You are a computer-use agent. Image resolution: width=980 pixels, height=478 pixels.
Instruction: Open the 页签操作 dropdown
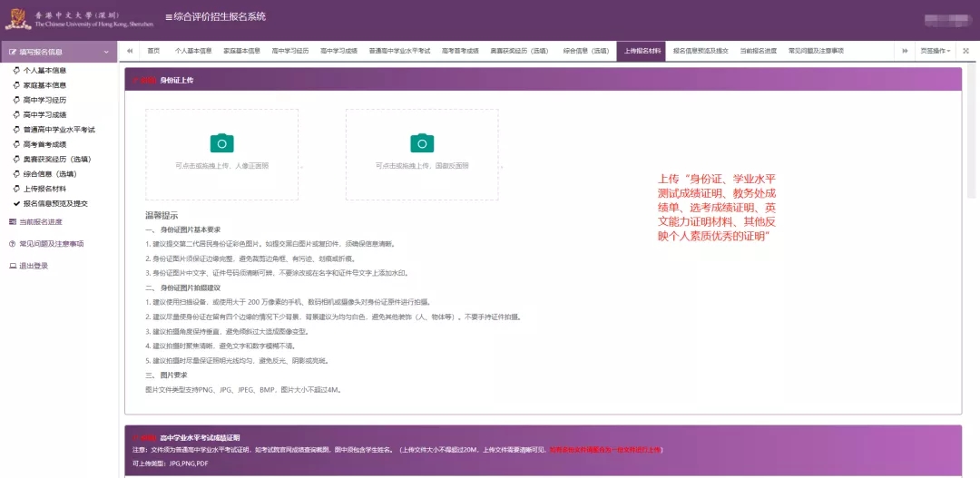click(x=935, y=51)
